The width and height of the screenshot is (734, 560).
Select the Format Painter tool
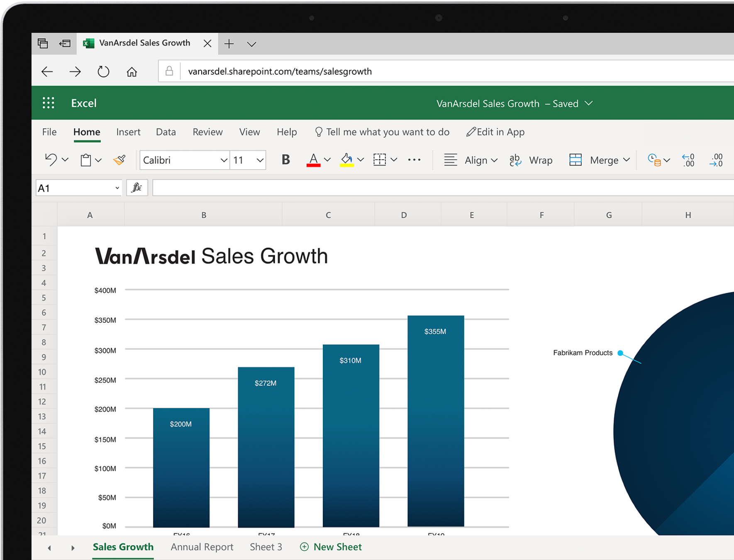pos(119,160)
